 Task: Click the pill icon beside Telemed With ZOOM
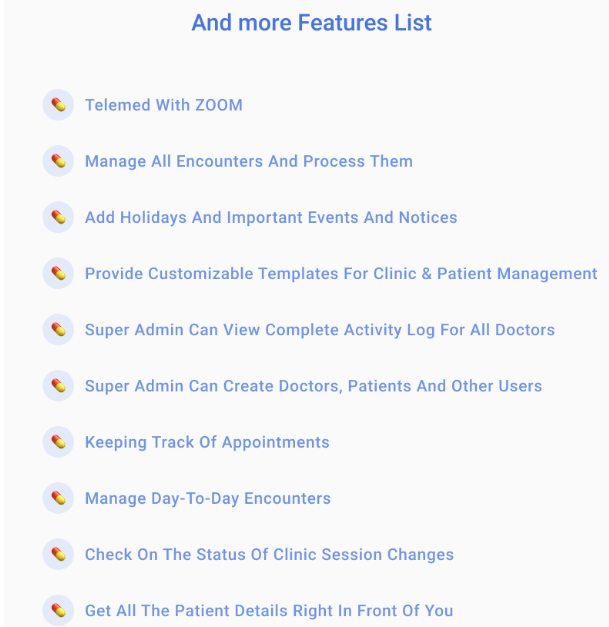(x=58, y=105)
